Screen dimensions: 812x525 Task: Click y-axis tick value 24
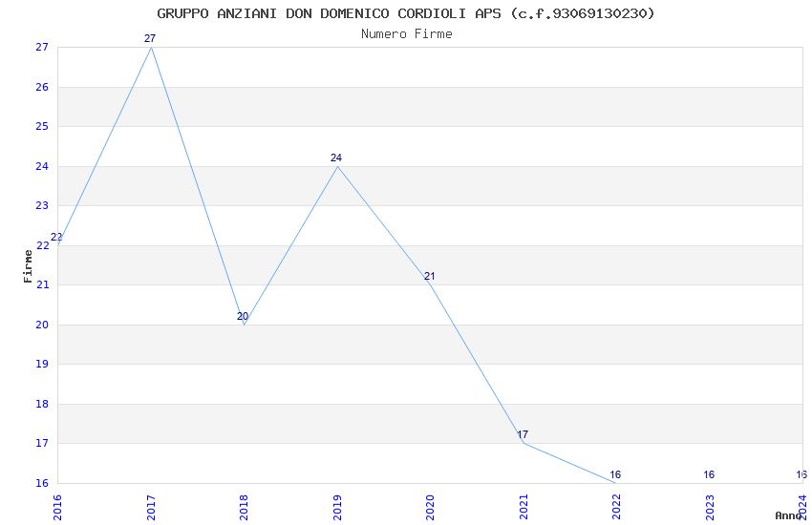(x=42, y=166)
